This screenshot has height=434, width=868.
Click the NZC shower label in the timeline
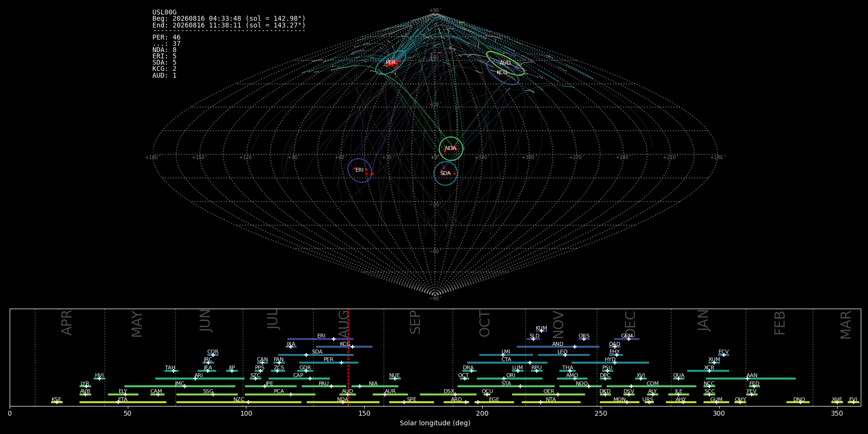[239, 400]
